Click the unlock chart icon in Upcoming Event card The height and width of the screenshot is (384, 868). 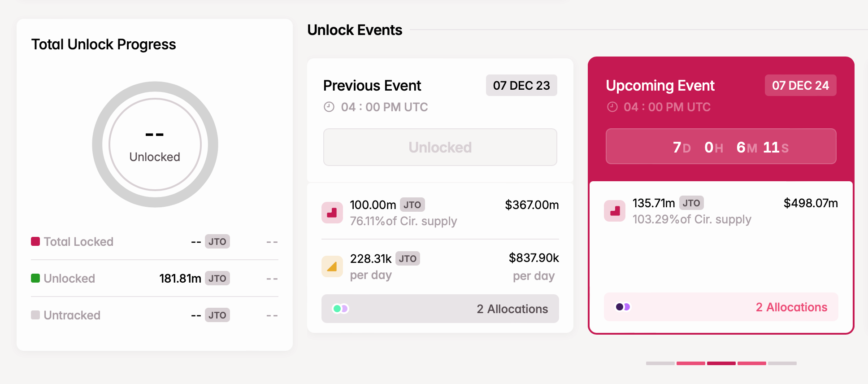[615, 211]
